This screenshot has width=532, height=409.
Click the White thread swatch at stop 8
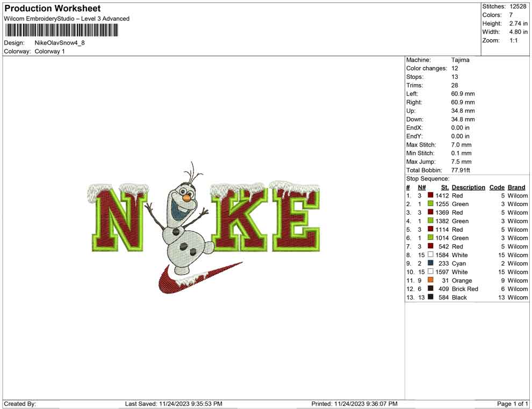(430, 255)
